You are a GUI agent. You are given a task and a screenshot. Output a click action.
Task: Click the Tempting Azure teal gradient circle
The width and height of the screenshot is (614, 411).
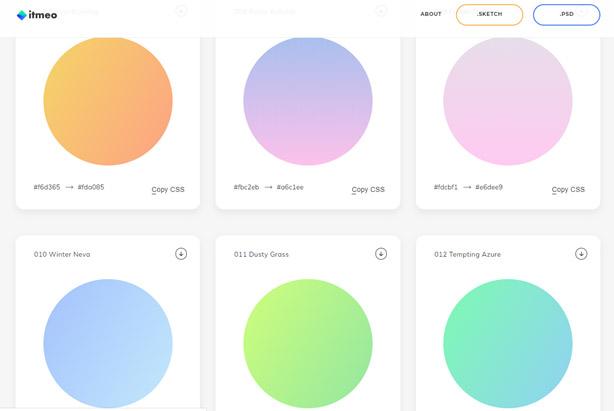(508, 343)
